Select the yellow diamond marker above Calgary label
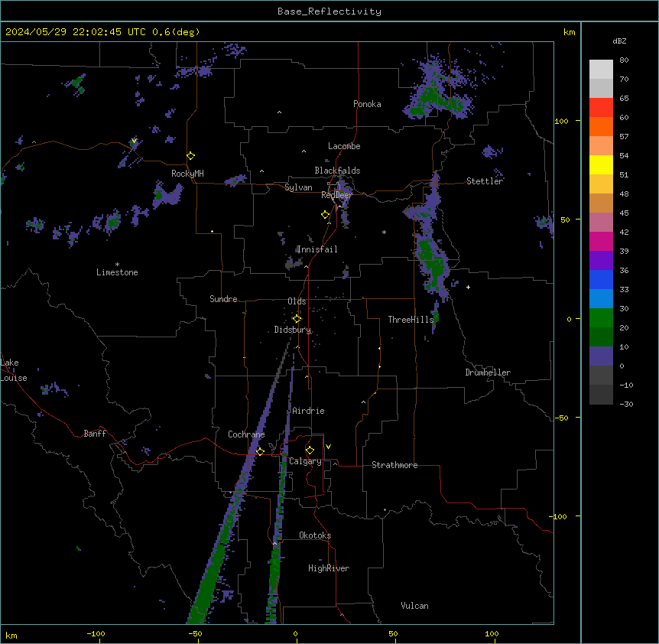Image resolution: width=659 pixels, height=644 pixels. tap(310, 450)
